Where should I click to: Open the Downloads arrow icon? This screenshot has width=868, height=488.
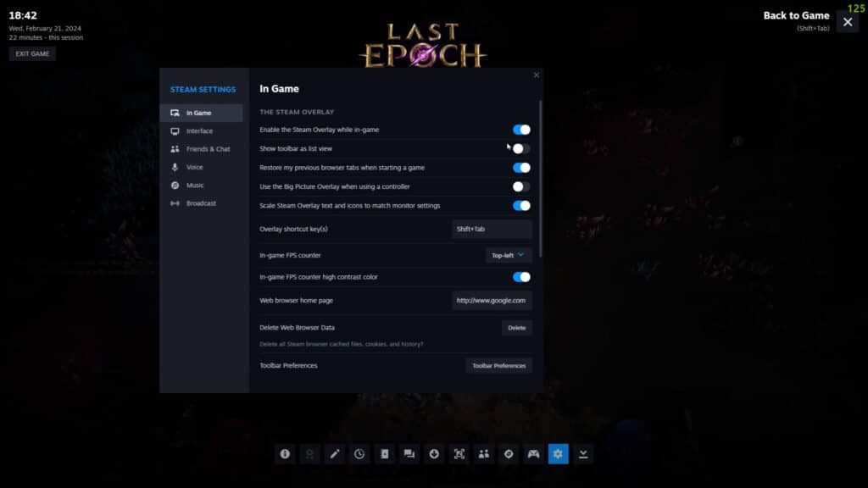coord(434,454)
